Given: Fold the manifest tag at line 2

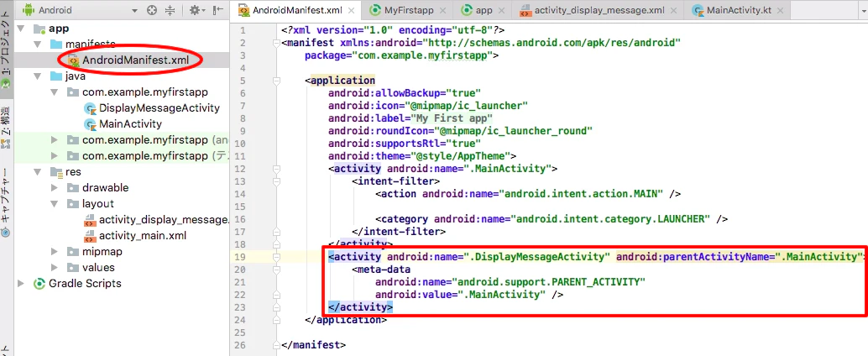Looking at the screenshot, I should coord(276,43).
